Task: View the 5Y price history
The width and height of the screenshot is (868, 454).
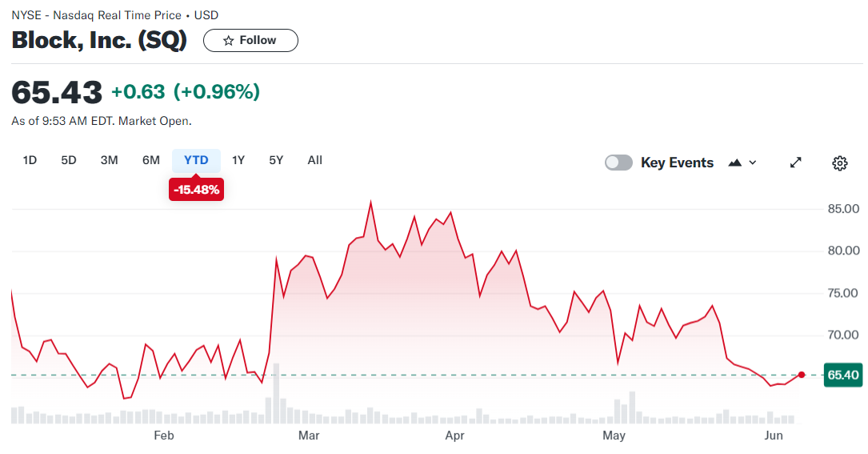Action: click(276, 160)
